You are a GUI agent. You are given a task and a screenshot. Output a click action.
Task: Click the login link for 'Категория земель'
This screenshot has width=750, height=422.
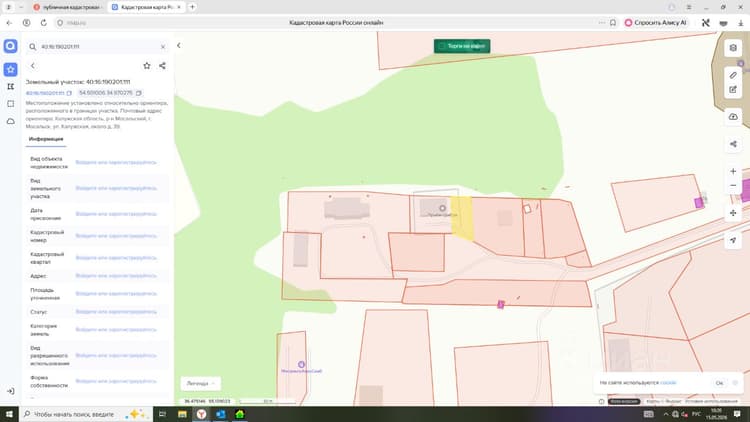click(116, 330)
